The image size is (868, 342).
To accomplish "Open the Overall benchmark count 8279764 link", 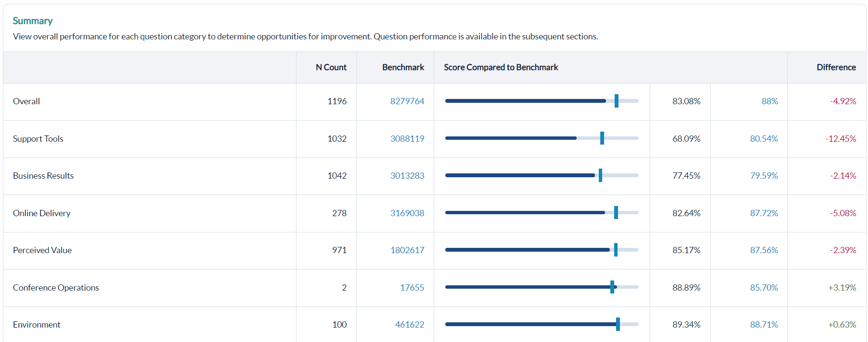I will point(407,101).
